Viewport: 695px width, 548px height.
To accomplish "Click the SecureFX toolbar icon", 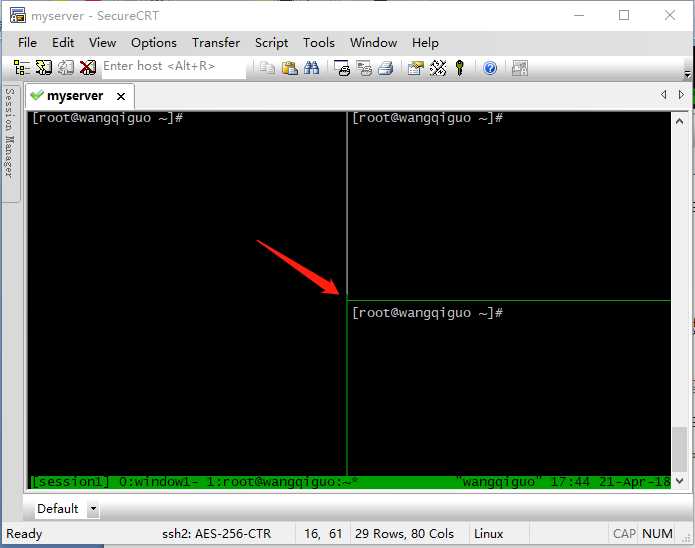I will (x=519, y=68).
